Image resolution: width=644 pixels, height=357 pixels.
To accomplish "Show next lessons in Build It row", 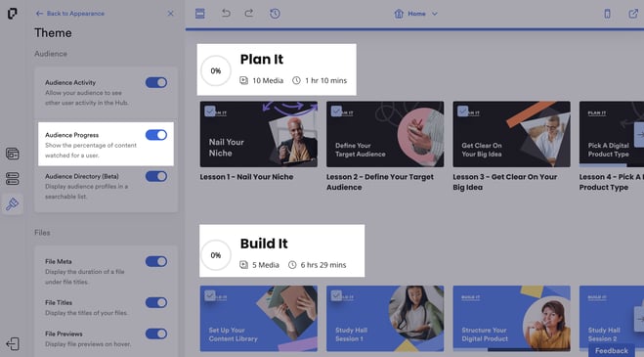I will pos(639,319).
